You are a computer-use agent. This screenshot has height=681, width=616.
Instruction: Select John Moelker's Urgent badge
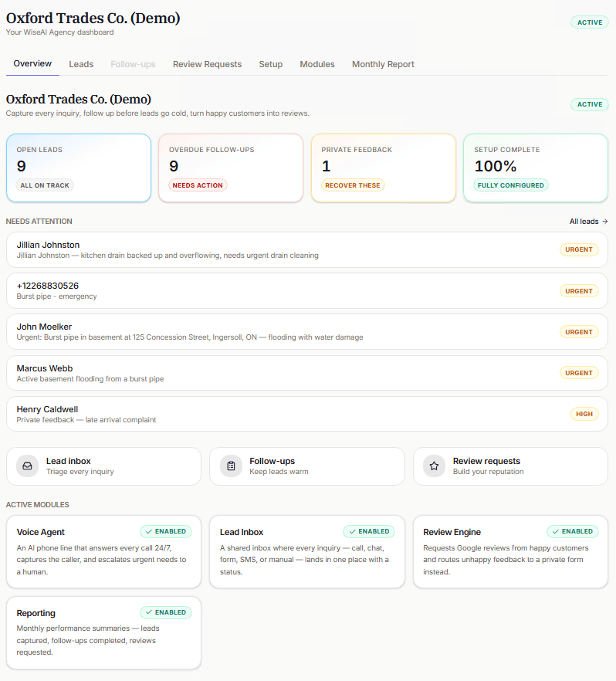[579, 332]
